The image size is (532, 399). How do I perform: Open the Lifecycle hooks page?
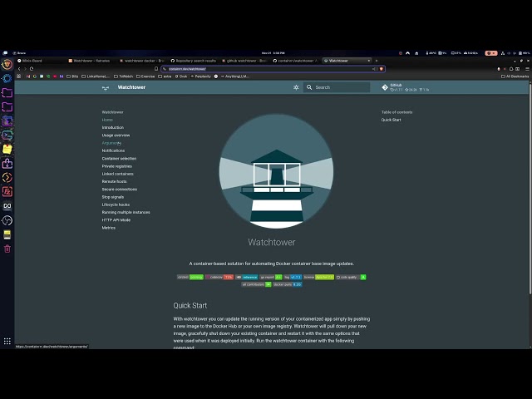tap(116, 204)
